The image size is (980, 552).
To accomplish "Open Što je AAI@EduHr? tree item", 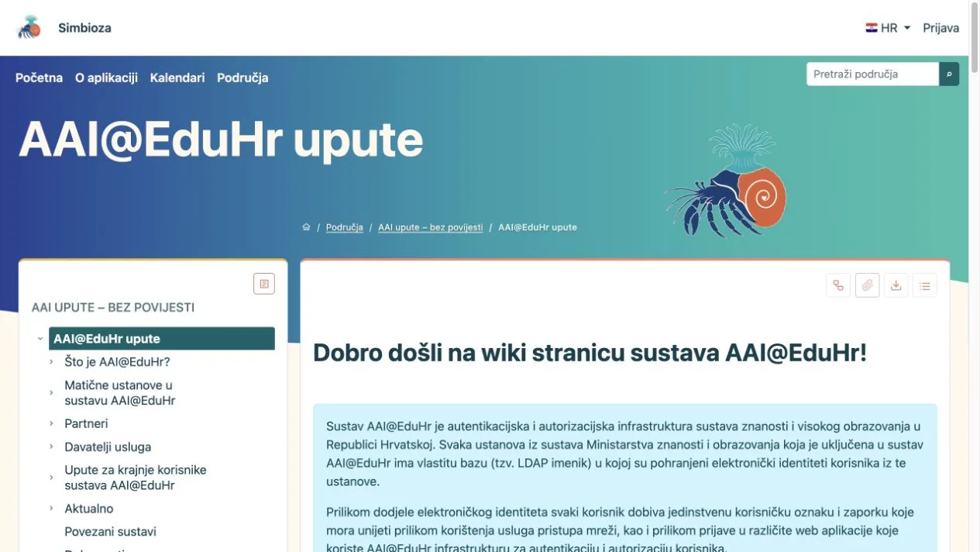I will point(117,362).
